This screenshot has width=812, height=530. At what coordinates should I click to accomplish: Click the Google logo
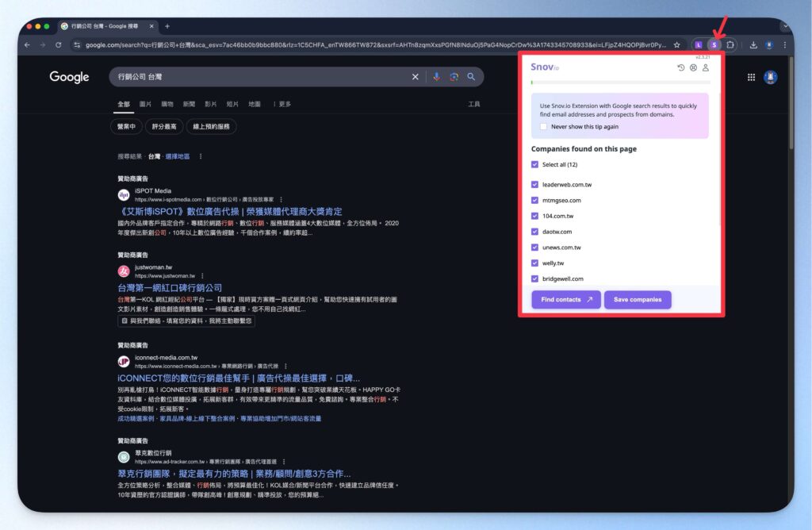(70, 77)
